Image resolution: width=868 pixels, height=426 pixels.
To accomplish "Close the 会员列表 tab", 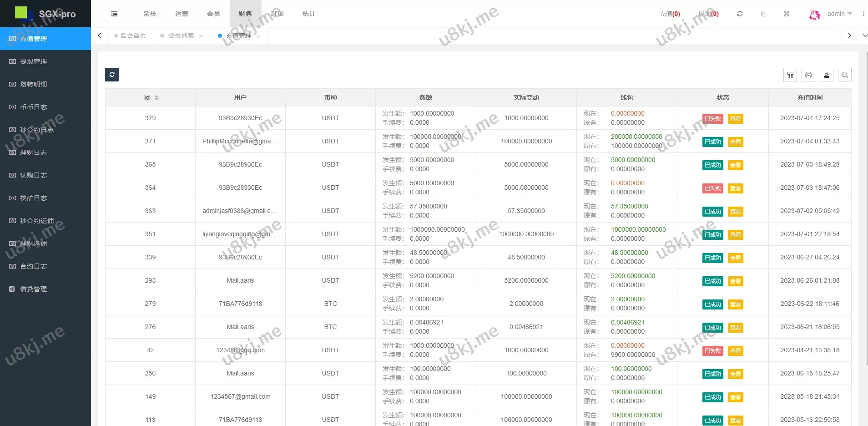I will [201, 36].
